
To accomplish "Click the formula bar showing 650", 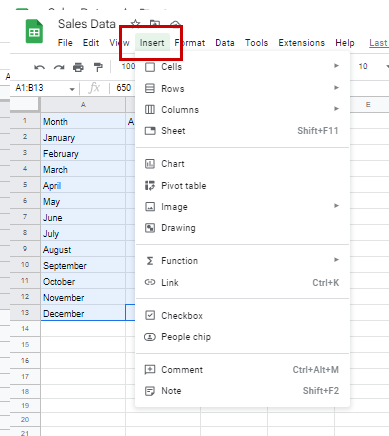I will pyautogui.click(x=124, y=88).
